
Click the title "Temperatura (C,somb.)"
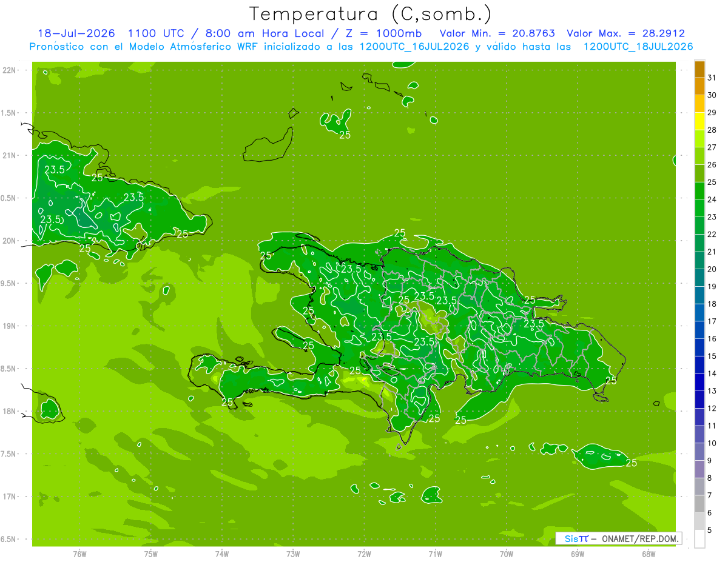(371, 14)
